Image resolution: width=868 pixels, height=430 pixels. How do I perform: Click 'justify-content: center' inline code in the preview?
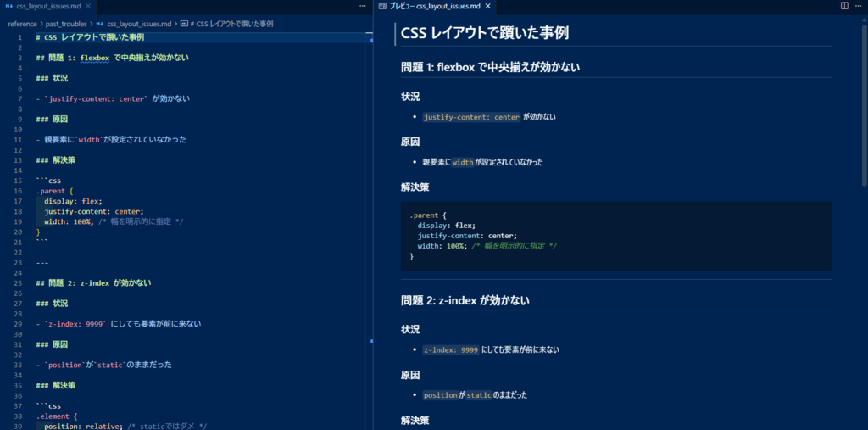(471, 118)
